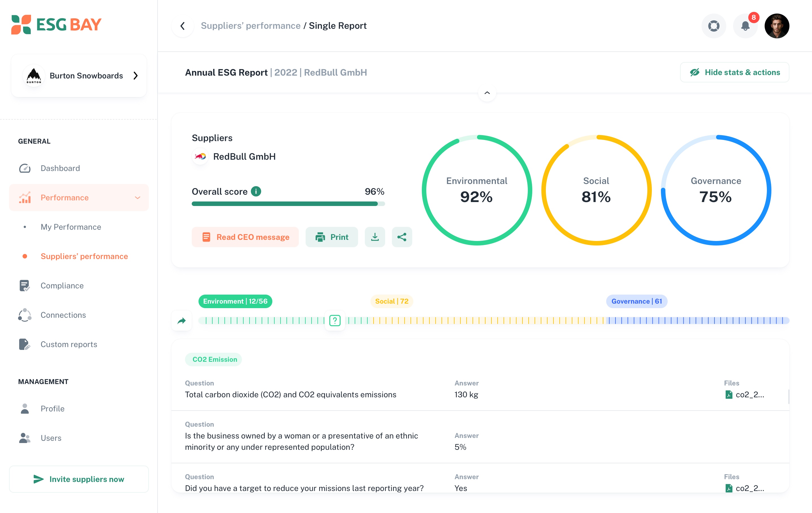
Task: Click the 130 kg answer value
Action: [x=466, y=394]
